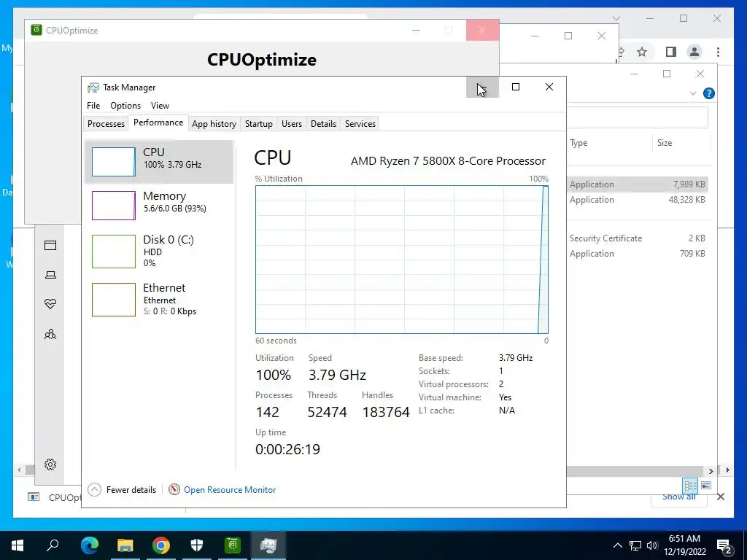Open the Options menu in Task Manager

(x=125, y=106)
